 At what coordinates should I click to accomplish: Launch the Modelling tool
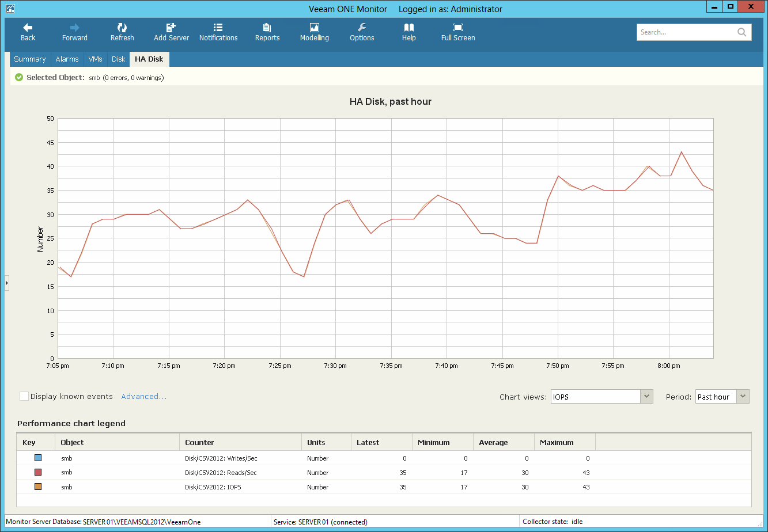pos(315,32)
